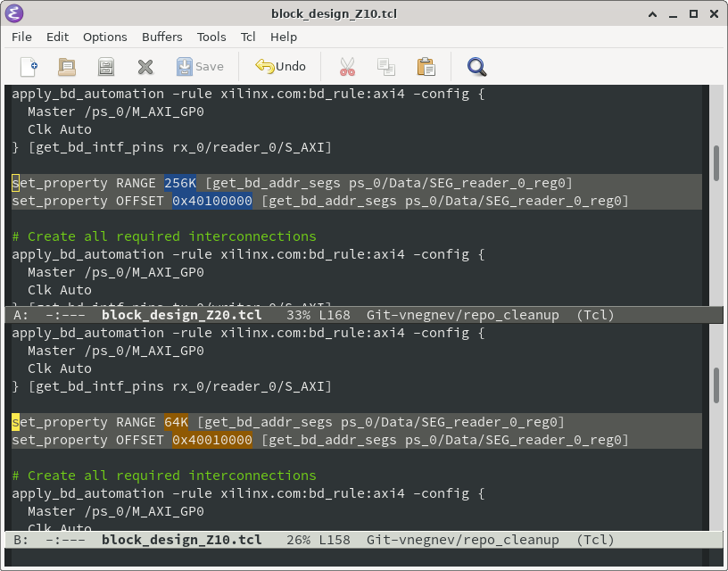The height and width of the screenshot is (571, 728).
Task: Click Git-vnegnev/repo_cleanup in buffer B mode line
Action: click(462, 540)
